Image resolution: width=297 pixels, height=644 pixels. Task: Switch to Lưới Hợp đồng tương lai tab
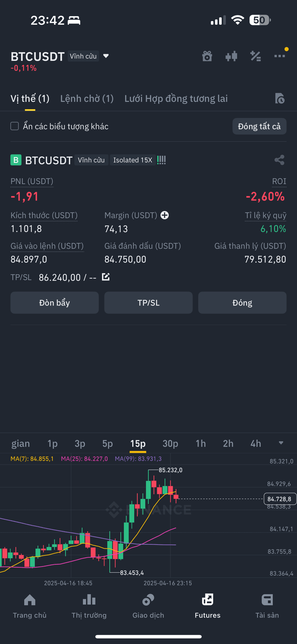(176, 99)
